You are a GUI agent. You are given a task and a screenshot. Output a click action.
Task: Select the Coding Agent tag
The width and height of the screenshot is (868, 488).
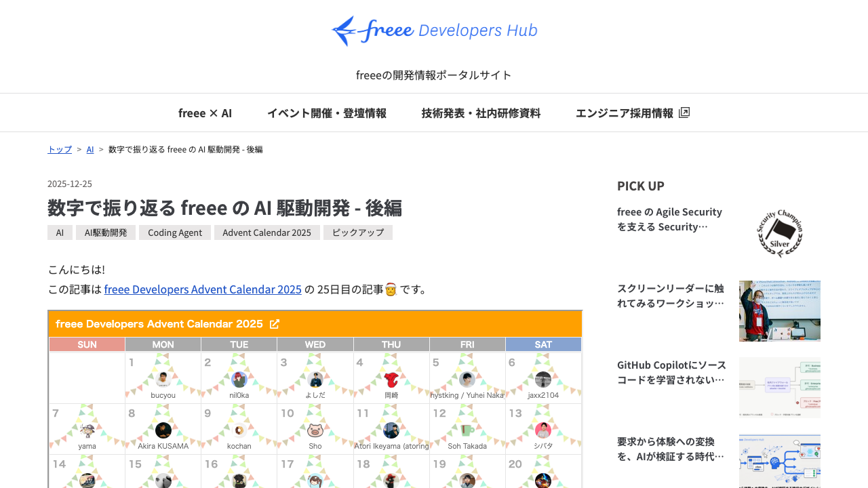(175, 232)
